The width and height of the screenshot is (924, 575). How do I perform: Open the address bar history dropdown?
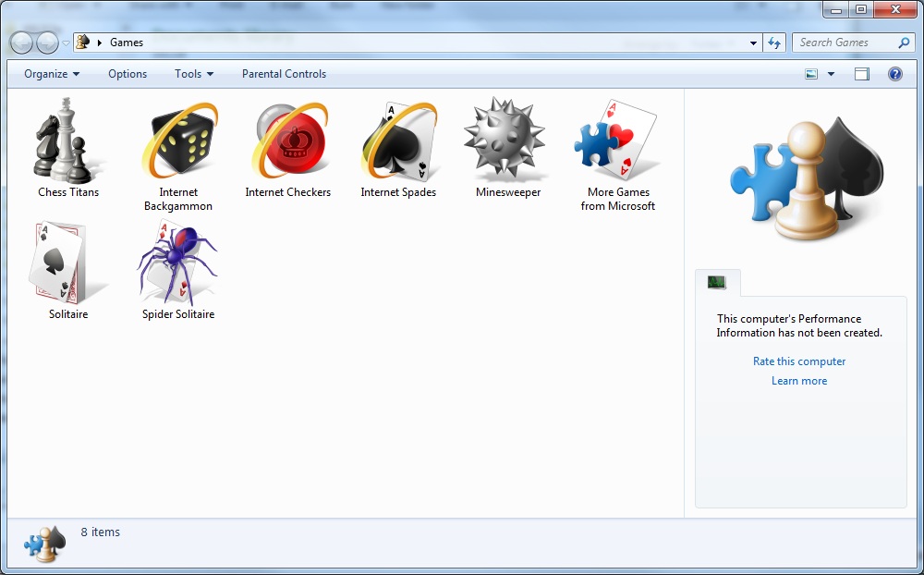click(x=752, y=43)
